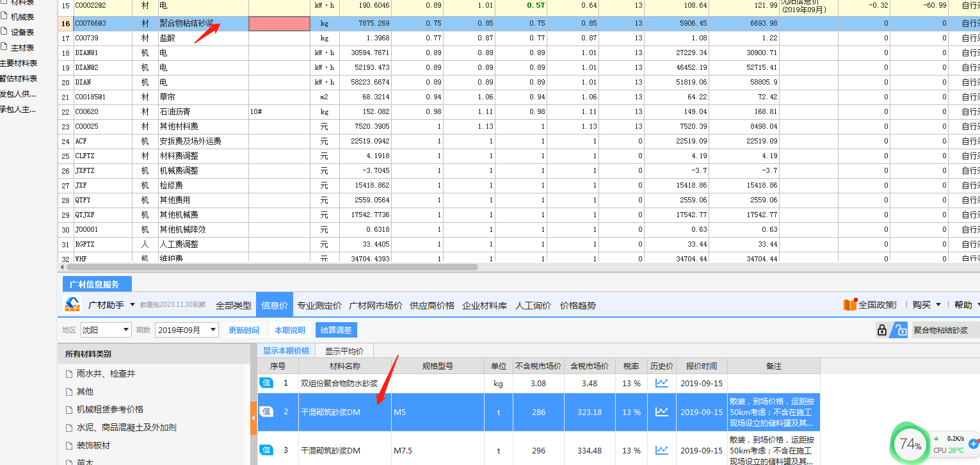Click document icon beside 主材表
This screenshot has width=980, height=465.
(4, 47)
